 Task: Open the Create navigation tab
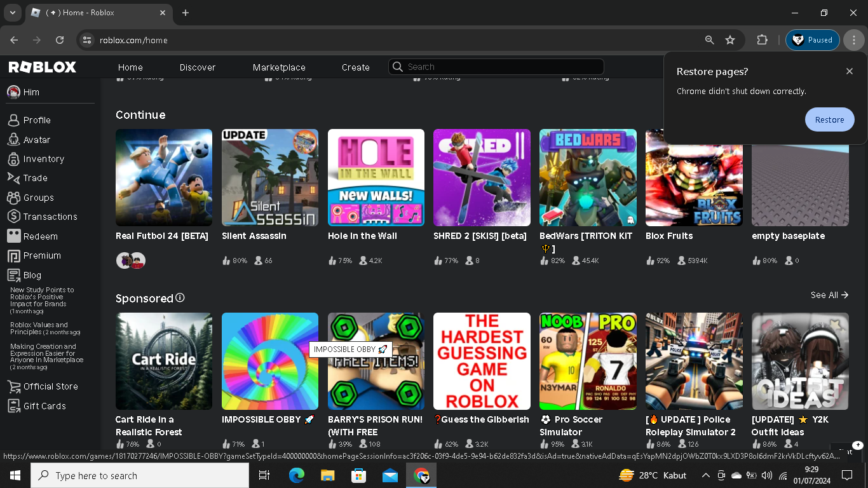click(x=356, y=67)
